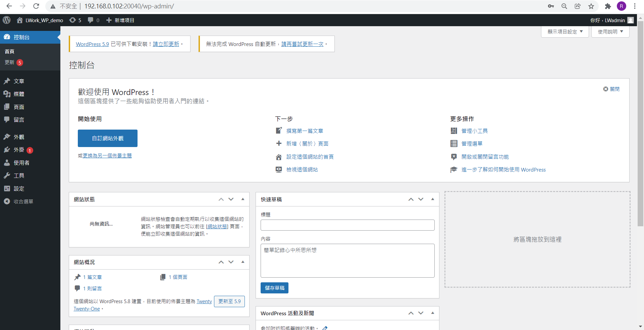644x330 pixels.
Task: Click the Chrome extensions puzzle icon
Action: coord(608,6)
